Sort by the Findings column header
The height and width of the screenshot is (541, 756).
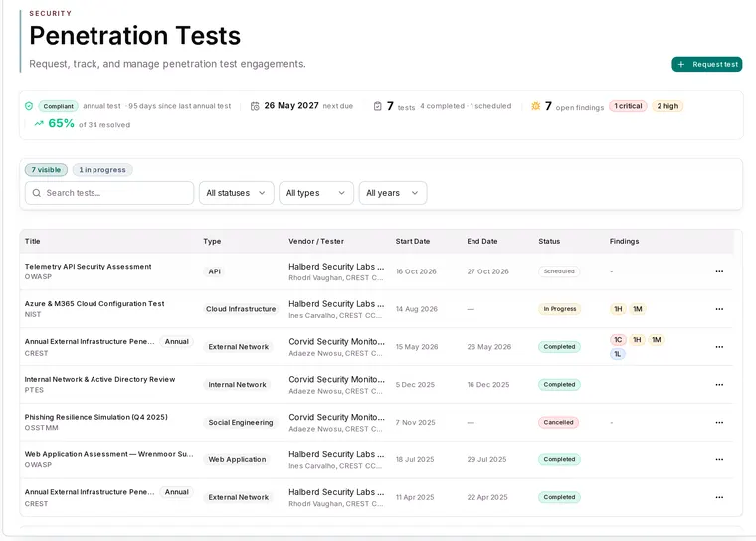[624, 241]
